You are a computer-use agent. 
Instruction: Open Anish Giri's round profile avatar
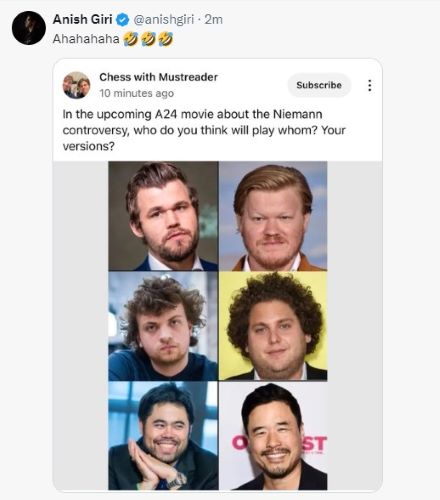click(x=29, y=28)
